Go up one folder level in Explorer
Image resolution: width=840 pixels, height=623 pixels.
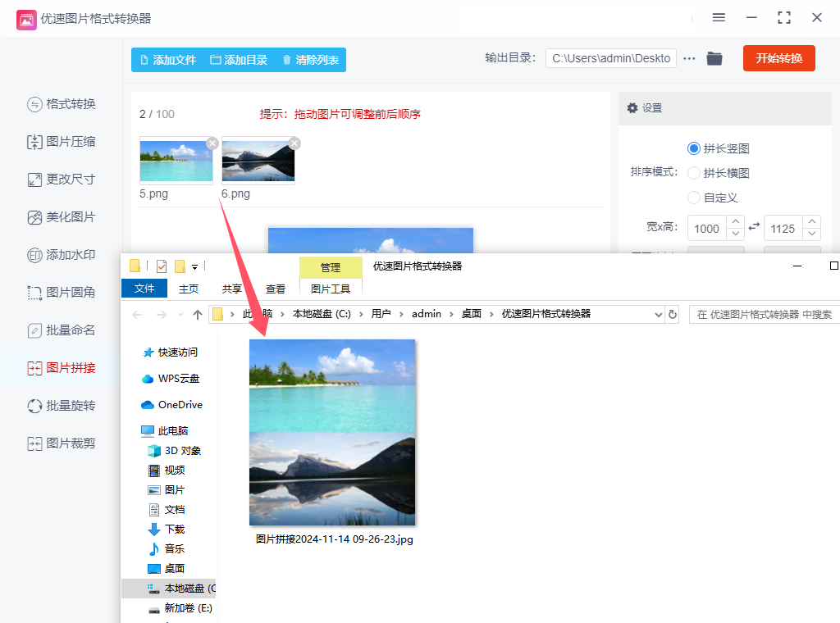point(198,315)
